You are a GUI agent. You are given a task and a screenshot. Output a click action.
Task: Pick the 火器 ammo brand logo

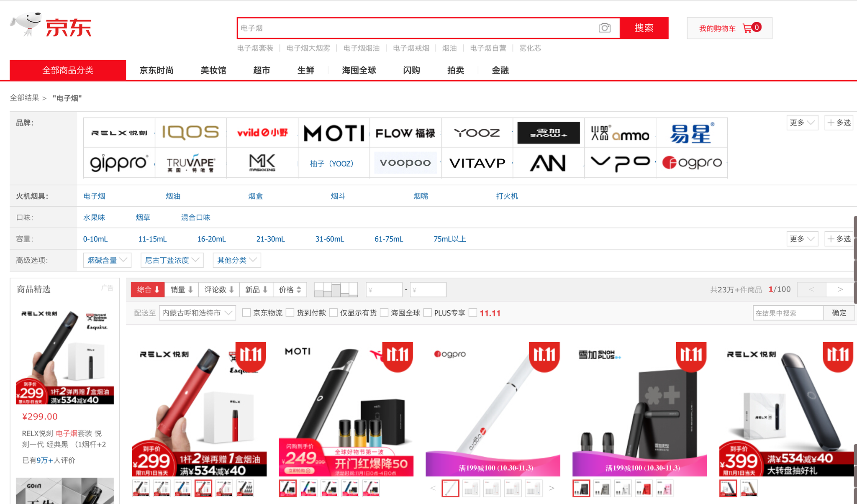point(620,133)
